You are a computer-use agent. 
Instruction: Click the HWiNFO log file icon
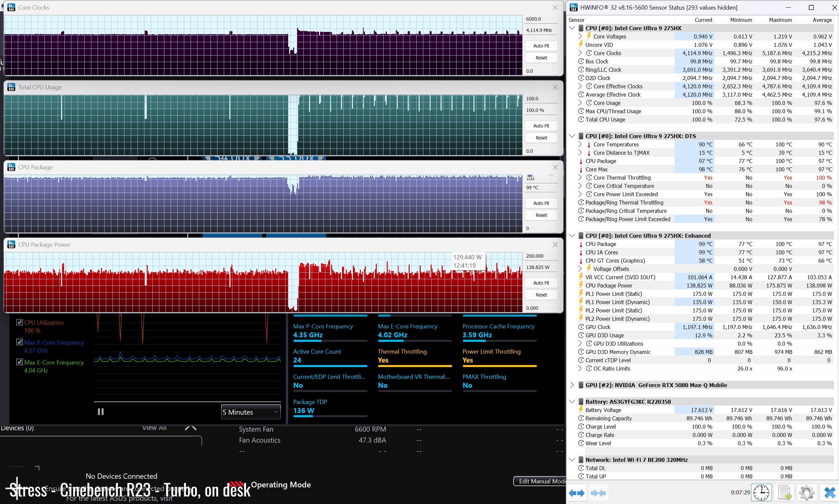[784, 492]
